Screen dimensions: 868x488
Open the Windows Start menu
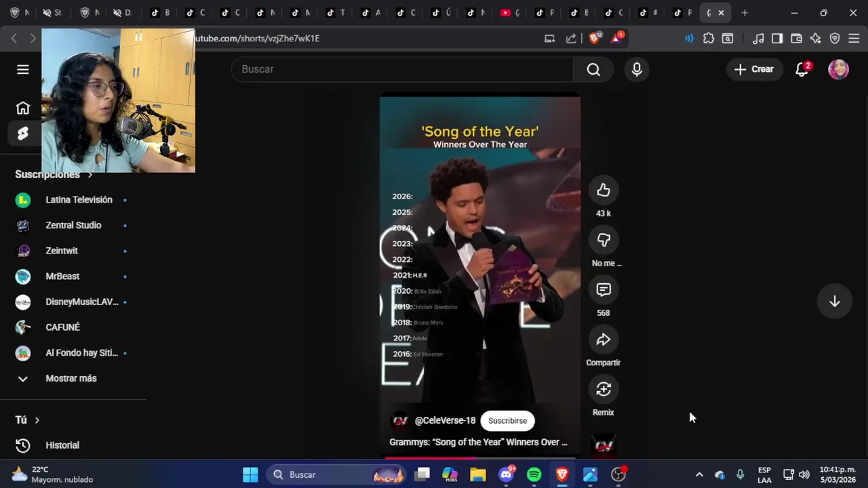[250, 474]
